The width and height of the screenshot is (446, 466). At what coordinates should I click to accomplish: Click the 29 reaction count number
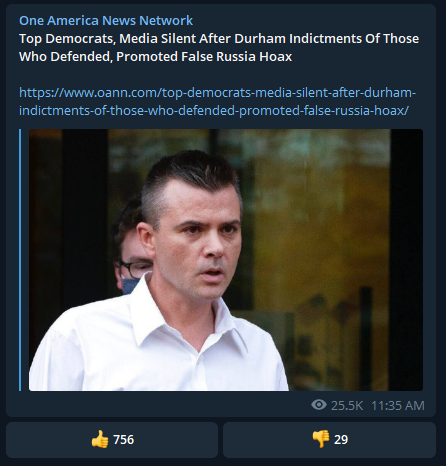pyautogui.click(x=341, y=440)
